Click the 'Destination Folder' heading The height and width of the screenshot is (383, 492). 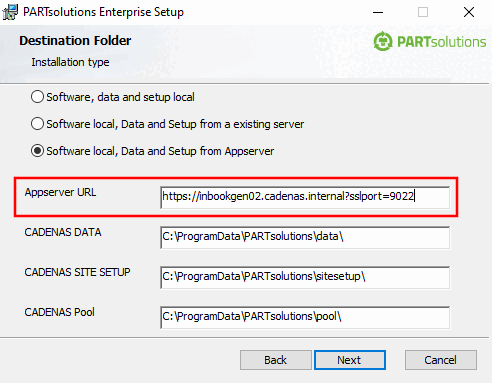click(x=75, y=41)
